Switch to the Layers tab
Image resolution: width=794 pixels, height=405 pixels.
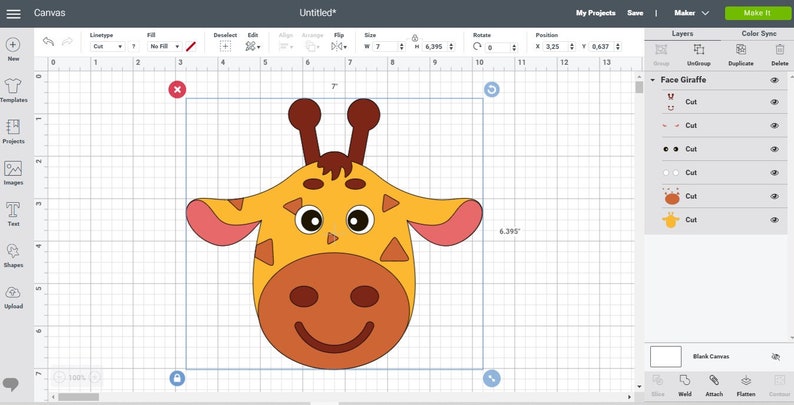[x=682, y=33]
